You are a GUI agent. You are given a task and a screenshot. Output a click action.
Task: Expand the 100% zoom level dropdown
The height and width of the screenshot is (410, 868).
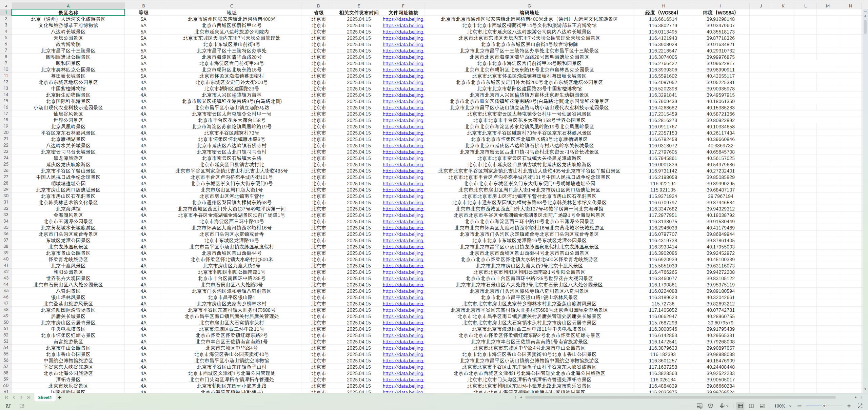click(x=790, y=406)
